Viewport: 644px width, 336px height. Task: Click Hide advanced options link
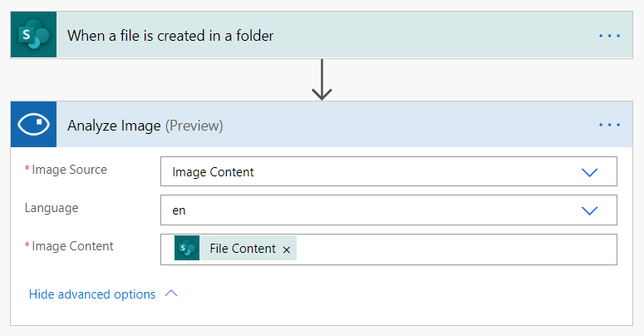click(x=92, y=294)
